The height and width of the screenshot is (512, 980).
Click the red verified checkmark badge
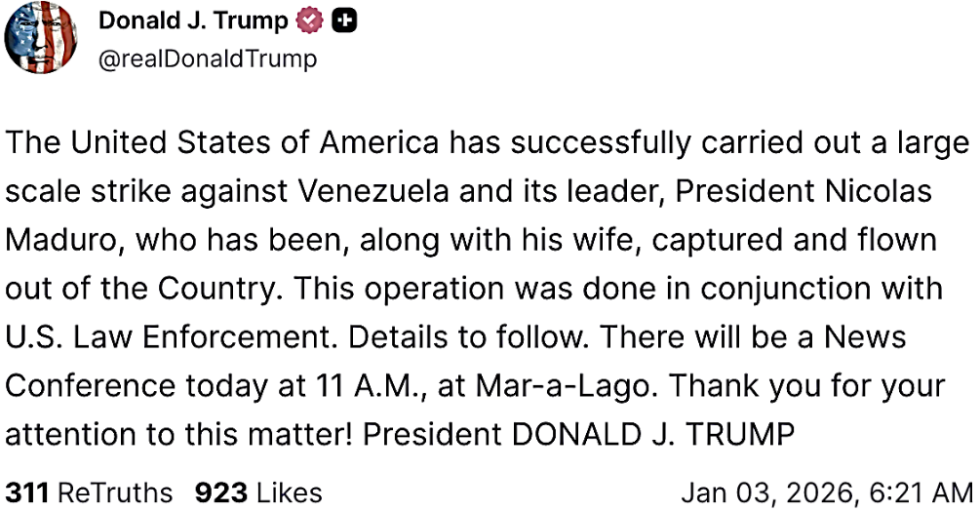coord(312,21)
